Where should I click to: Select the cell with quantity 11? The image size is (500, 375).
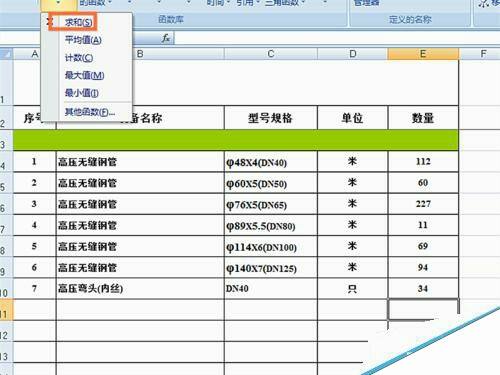[x=423, y=225]
